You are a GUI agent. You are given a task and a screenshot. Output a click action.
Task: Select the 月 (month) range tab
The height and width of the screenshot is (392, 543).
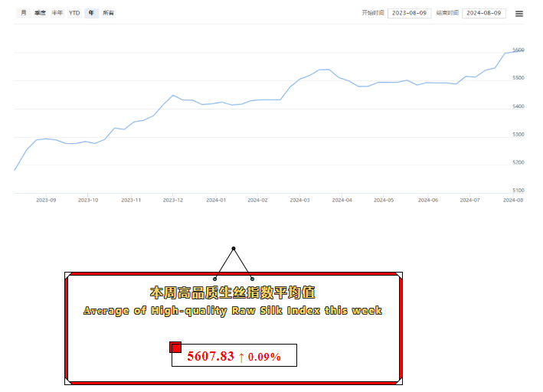tap(23, 13)
